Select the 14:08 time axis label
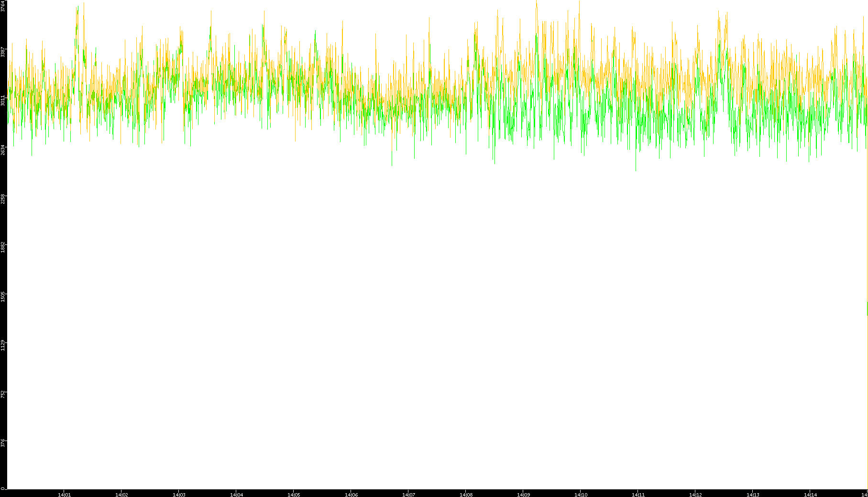868x497 pixels. pos(466,495)
